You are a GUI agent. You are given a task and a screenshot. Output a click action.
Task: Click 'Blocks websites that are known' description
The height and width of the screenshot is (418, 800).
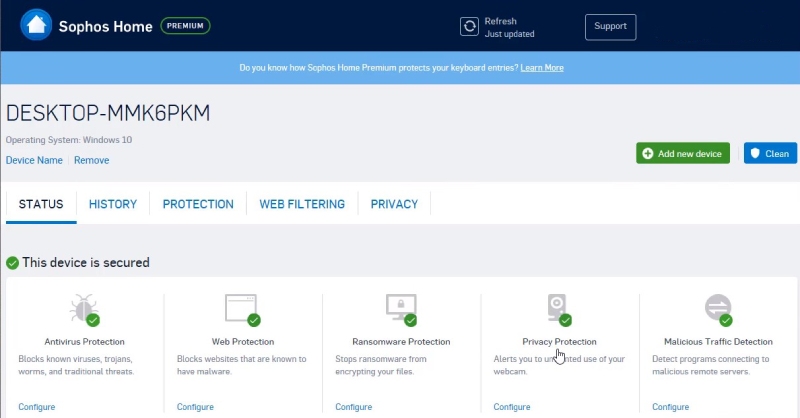241,365
